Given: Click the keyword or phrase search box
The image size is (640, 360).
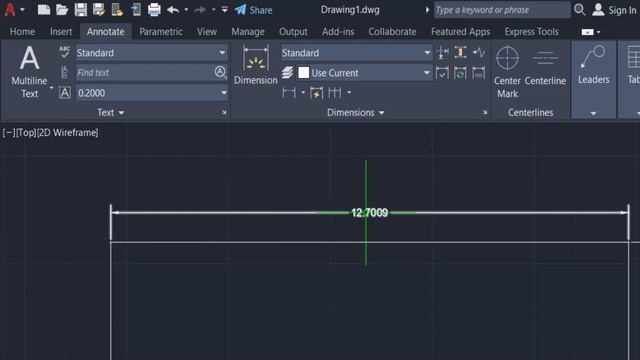Looking at the screenshot, I should click(502, 10).
